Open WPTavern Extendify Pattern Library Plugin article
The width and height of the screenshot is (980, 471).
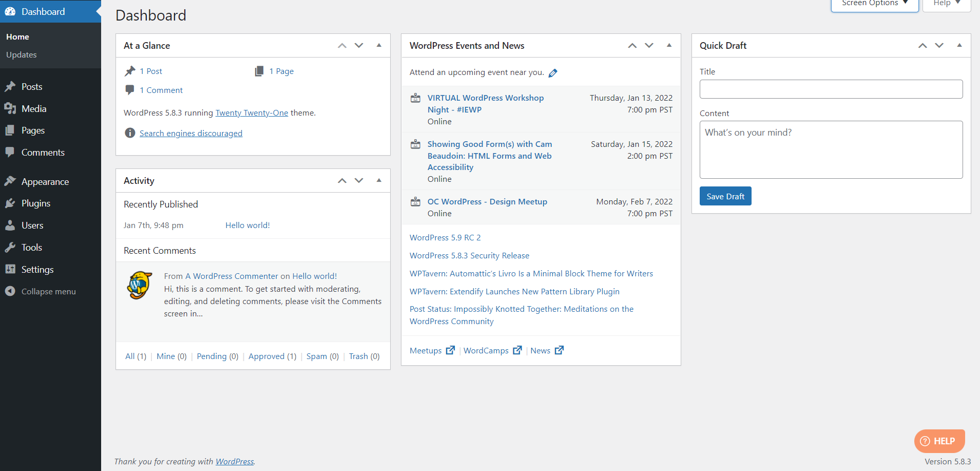pos(514,292)
